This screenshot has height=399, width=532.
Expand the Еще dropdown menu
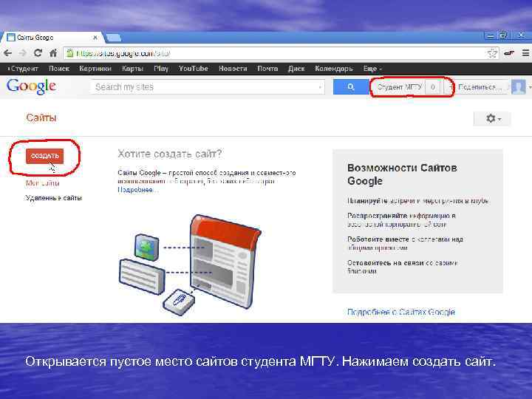coord(372,69)
